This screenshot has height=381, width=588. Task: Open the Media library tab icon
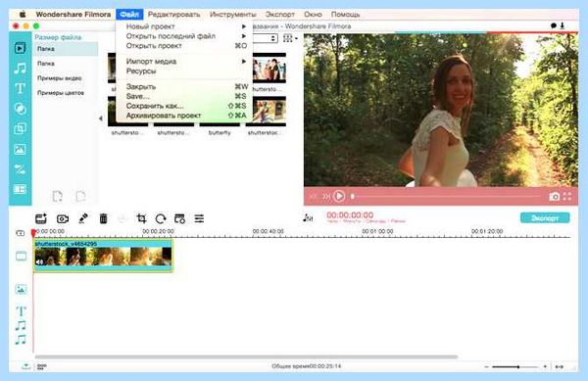coord(20,48)
